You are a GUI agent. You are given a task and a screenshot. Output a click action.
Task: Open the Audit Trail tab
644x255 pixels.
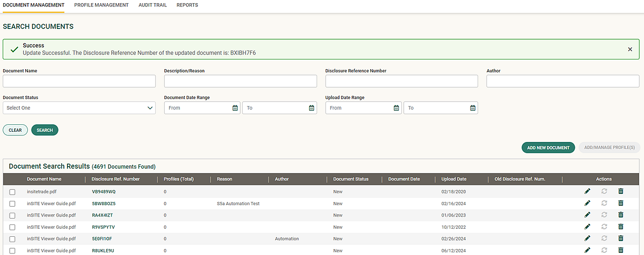(x=152, y=5)
